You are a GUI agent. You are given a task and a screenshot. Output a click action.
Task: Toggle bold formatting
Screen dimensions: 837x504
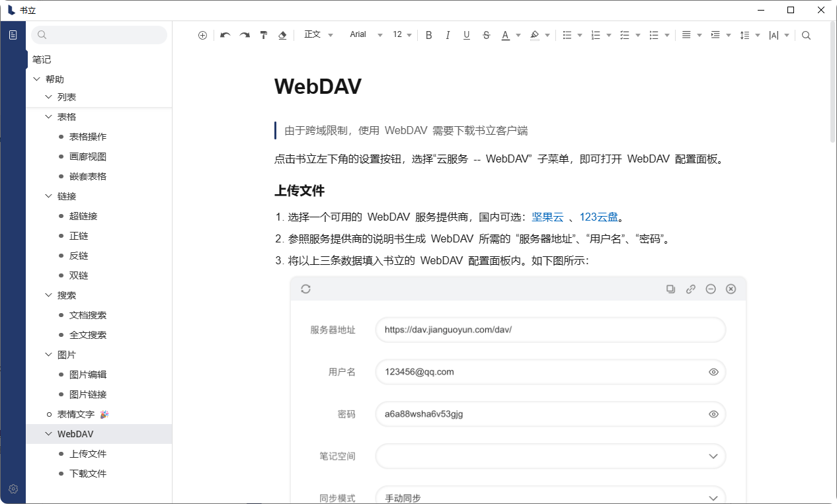click(428, 35)
